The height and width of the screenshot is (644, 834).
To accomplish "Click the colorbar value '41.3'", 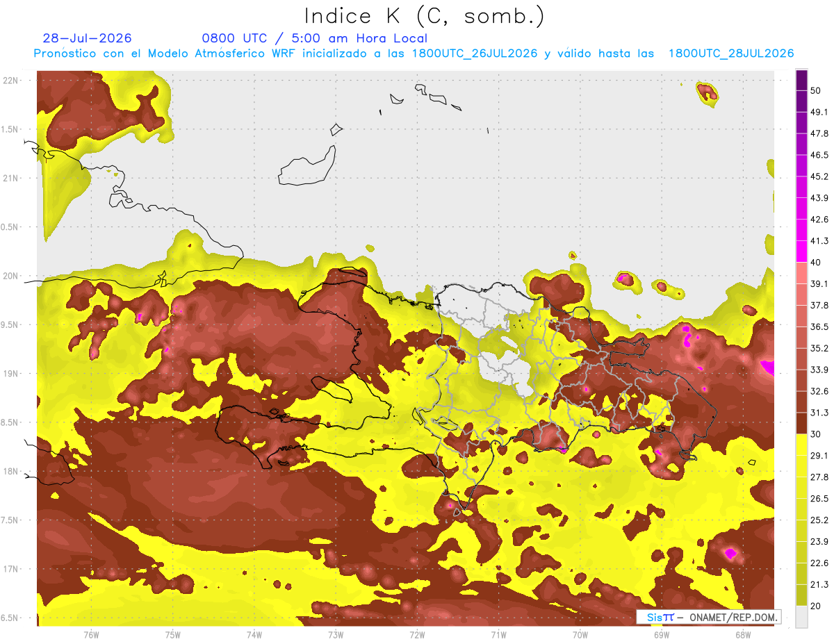I will (x=819, y=241).
